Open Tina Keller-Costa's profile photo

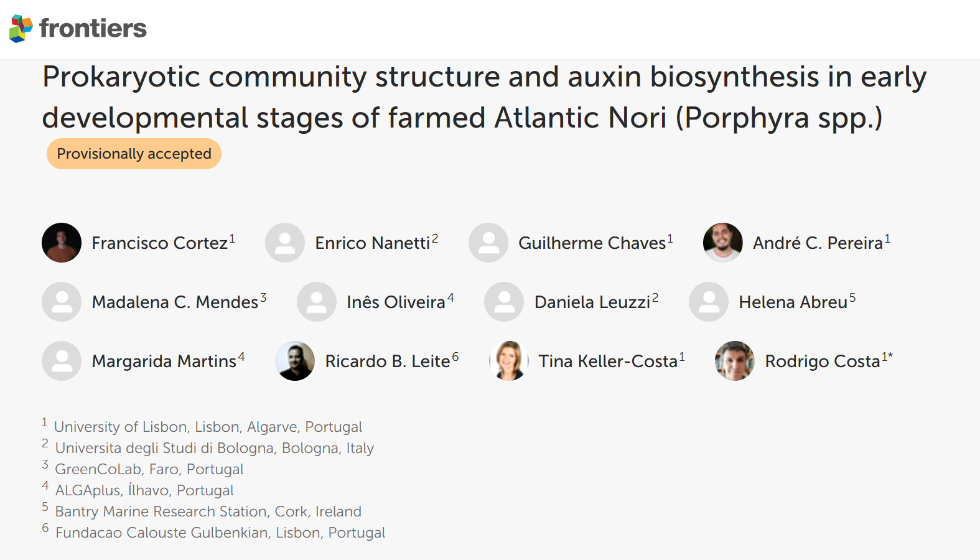[x=509, y=361]
